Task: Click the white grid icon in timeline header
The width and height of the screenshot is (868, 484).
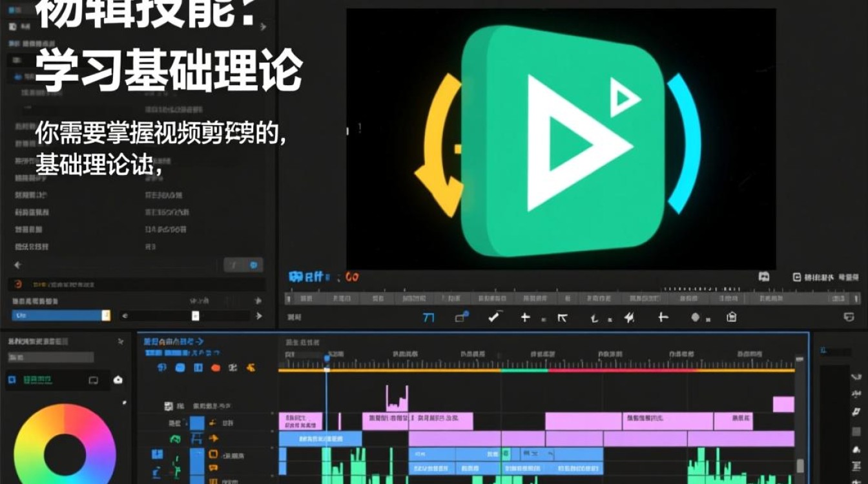Action: click(232, 367)
